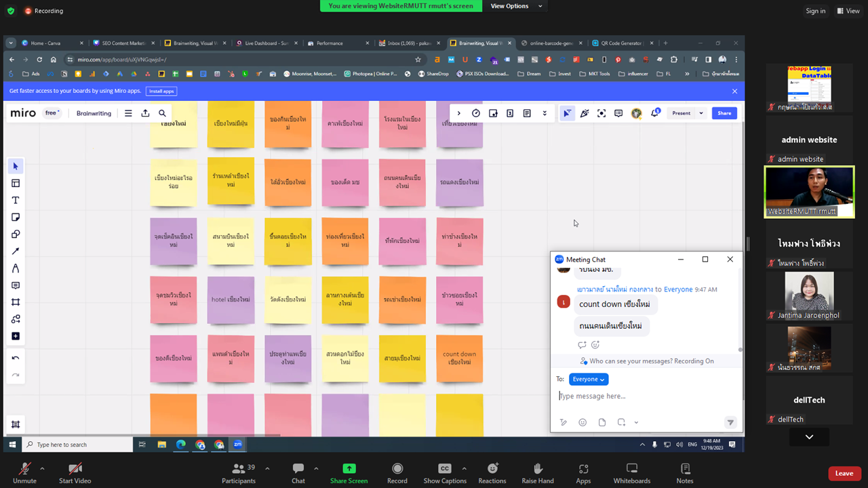Export this Miro board

click(145, 113)
